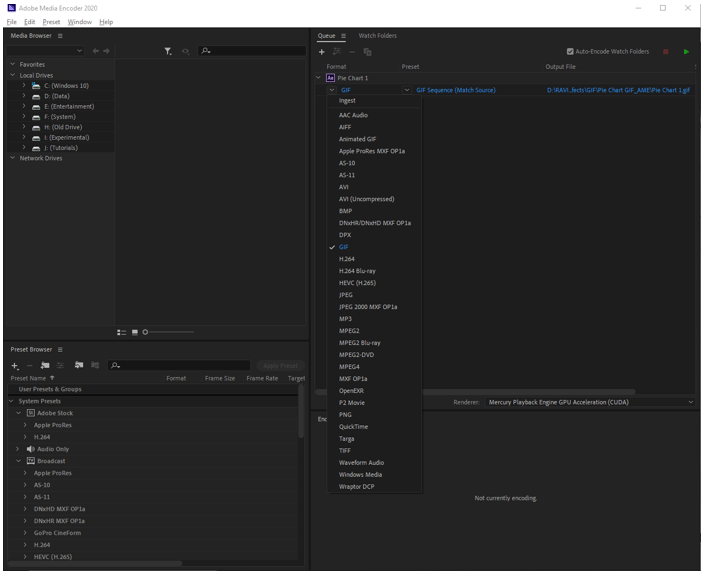Click the Add Source plus icon in Queue
This screenshot has height=576, width=704.
pyautogui.click(x=321, y=52)
